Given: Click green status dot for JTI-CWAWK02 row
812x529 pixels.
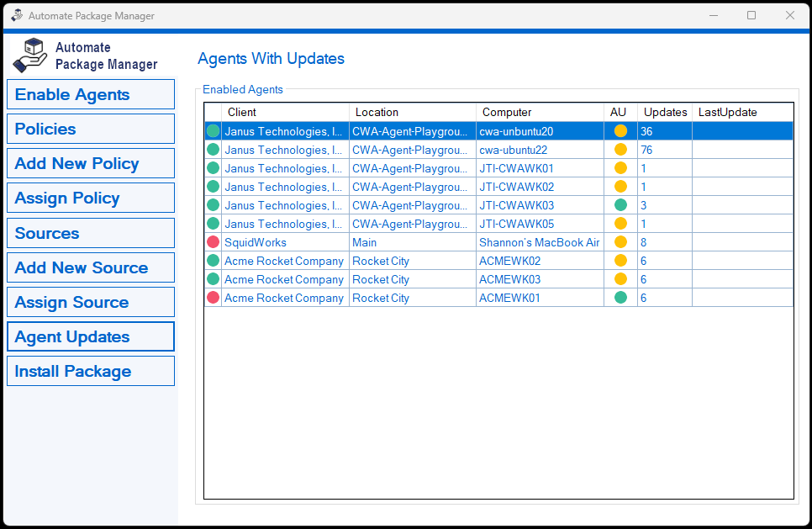Looking at the screenshot, I should click(x=213, y=187).
